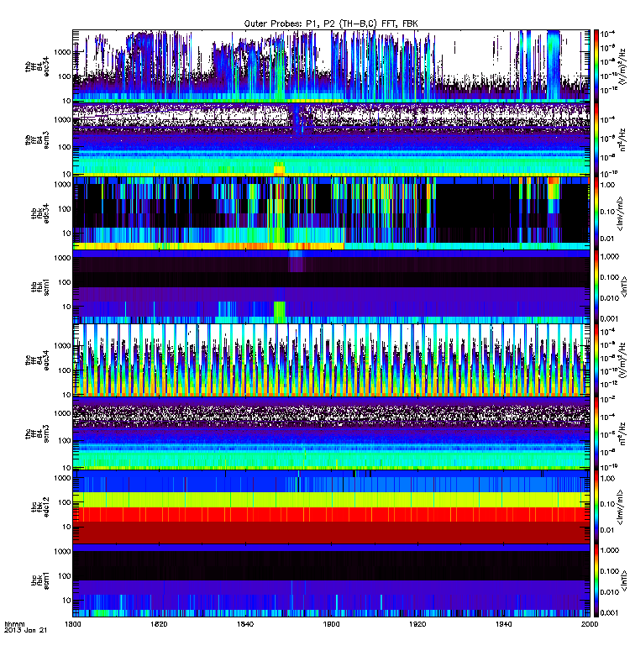Image resolution: width=630 pixels, height=672 pixels.
Task: Click the "(V/m)²/Hz" units label of the thb eac34 panel
Action: click(621, 66)
